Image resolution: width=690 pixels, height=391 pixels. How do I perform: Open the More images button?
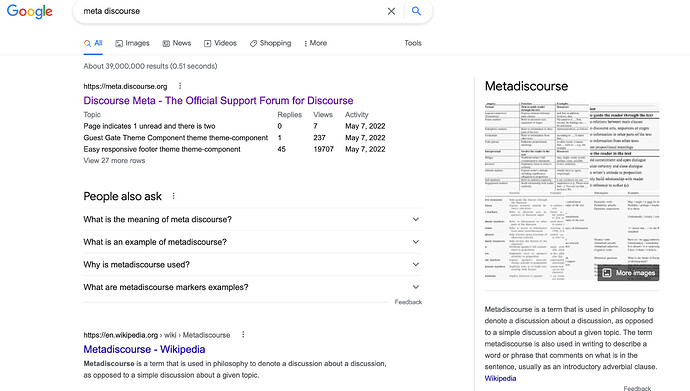pyautogui.click(x=629, y=273)
